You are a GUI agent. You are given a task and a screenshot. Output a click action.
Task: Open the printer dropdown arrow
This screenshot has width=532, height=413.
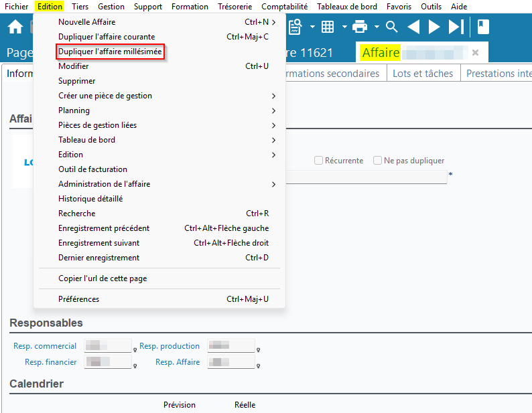click(377, 27)
